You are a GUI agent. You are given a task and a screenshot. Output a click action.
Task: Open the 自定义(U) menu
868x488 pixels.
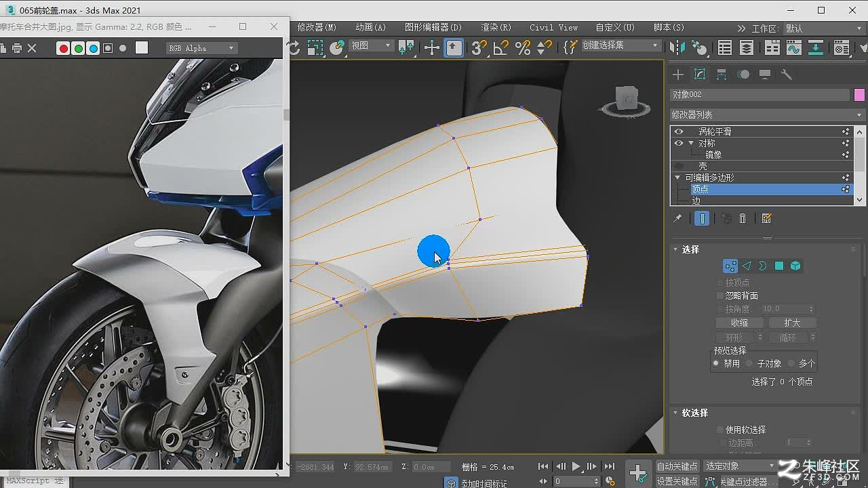(x=615, y=27)
